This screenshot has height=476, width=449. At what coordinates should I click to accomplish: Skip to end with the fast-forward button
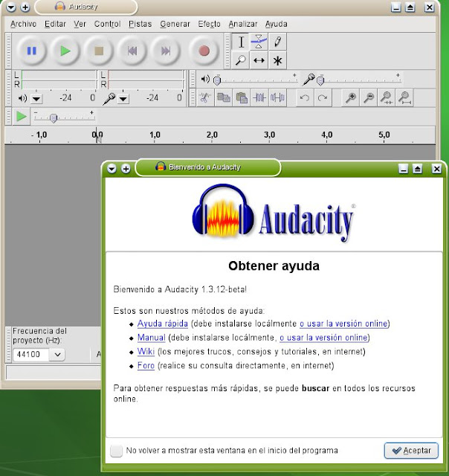pos(166,51)
